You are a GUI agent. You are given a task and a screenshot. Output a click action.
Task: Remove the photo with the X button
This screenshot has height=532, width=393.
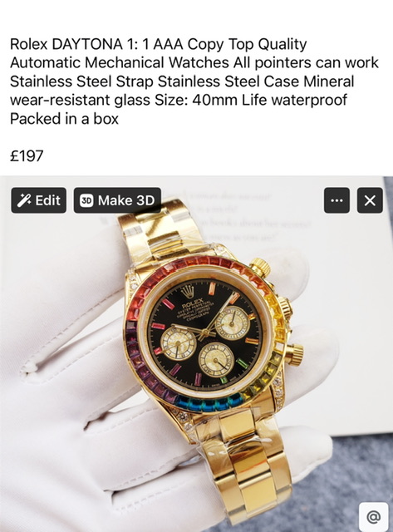pyautogui.click(x=370, y=200)
